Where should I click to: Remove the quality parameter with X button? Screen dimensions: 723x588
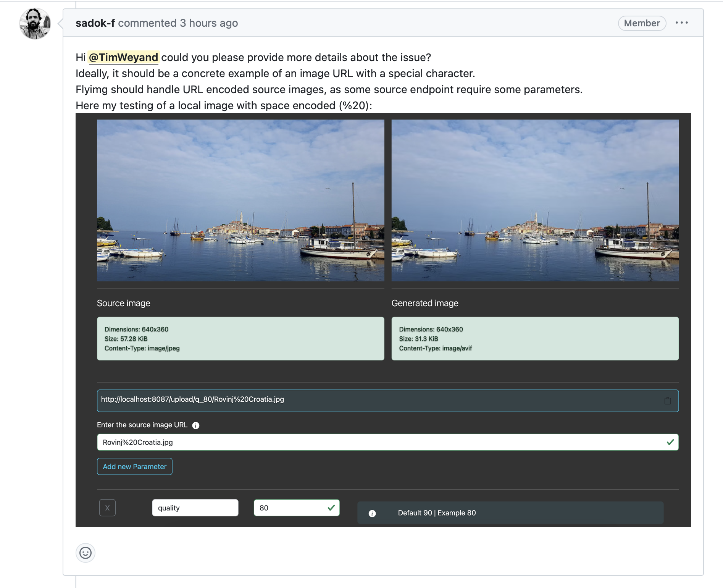107,508
